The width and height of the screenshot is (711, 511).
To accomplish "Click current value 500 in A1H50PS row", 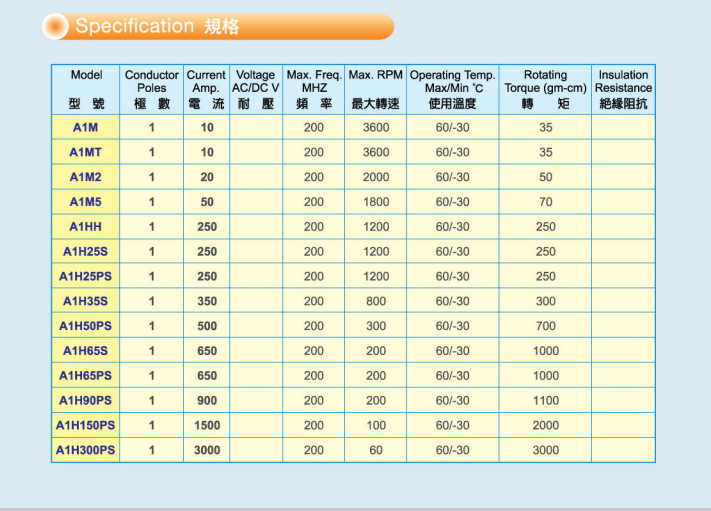I will pyautogui.click(x=207, y=326).
